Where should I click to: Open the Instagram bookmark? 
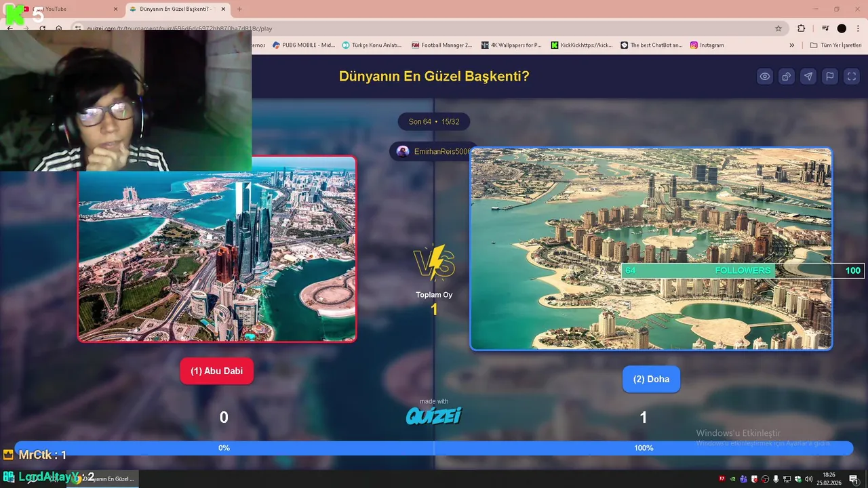coord(707,45)
